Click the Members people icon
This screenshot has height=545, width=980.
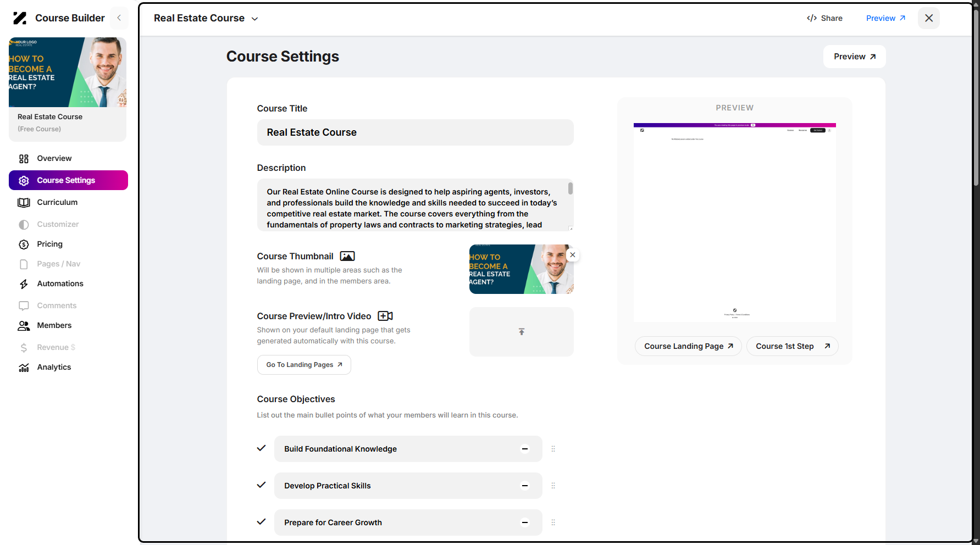click(x=24, y=326)
